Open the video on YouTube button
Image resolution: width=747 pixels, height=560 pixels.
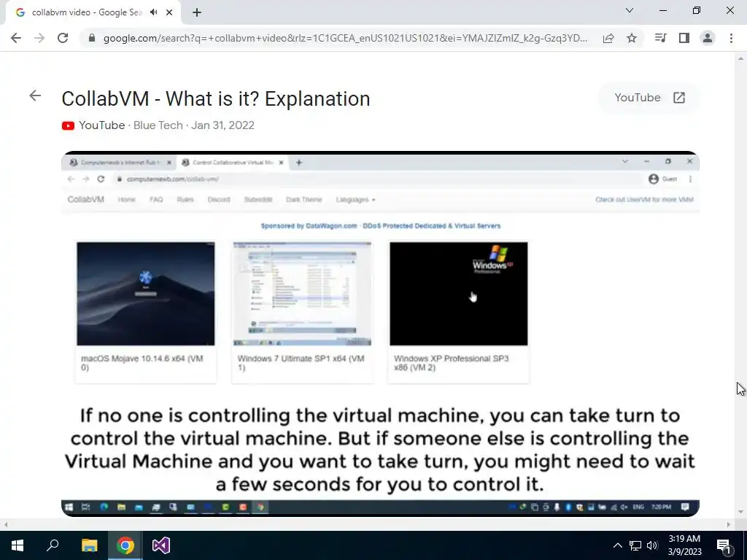pyautogui.click(x=649, y=98)
